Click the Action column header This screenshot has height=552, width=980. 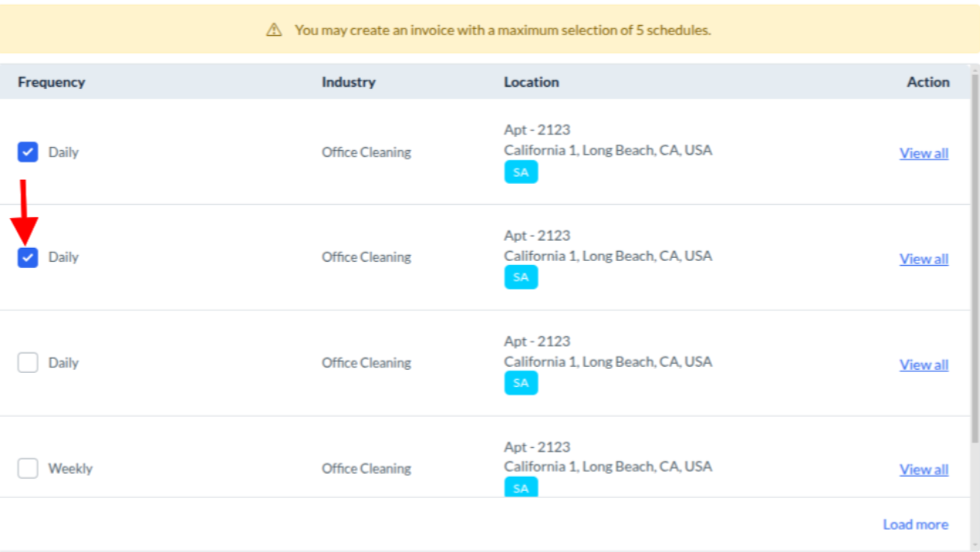tap(928, 82)
